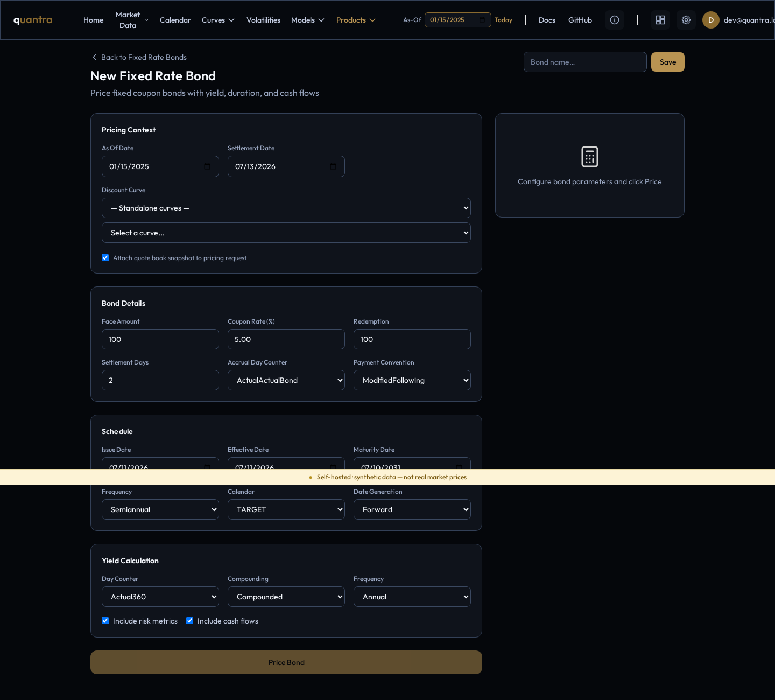
Task: Open Accrual Day Counter dropdown
Action: pos(286,380)
